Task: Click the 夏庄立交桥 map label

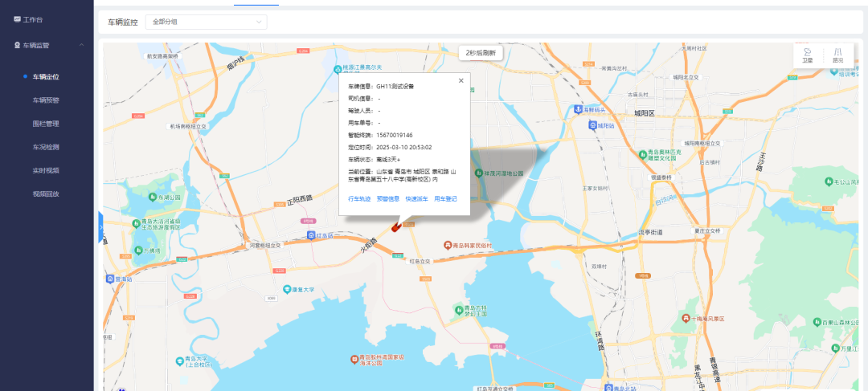Action: pos(706,230)
